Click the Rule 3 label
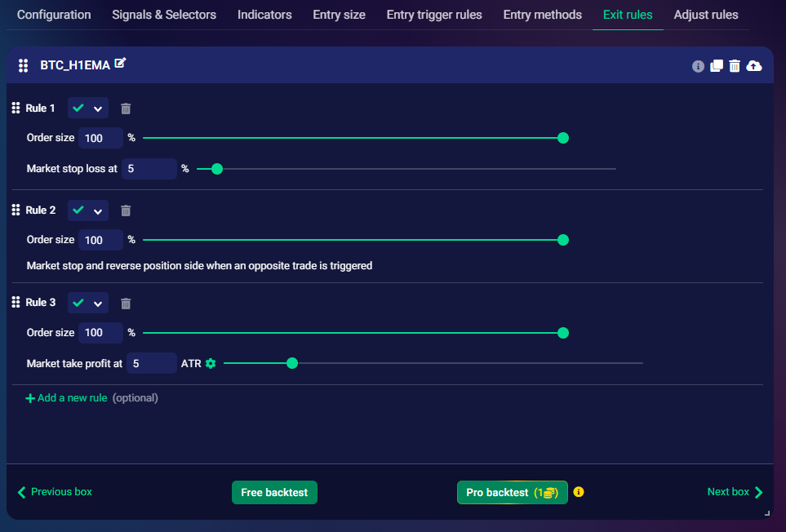786x532 pixels. point(41,303)
